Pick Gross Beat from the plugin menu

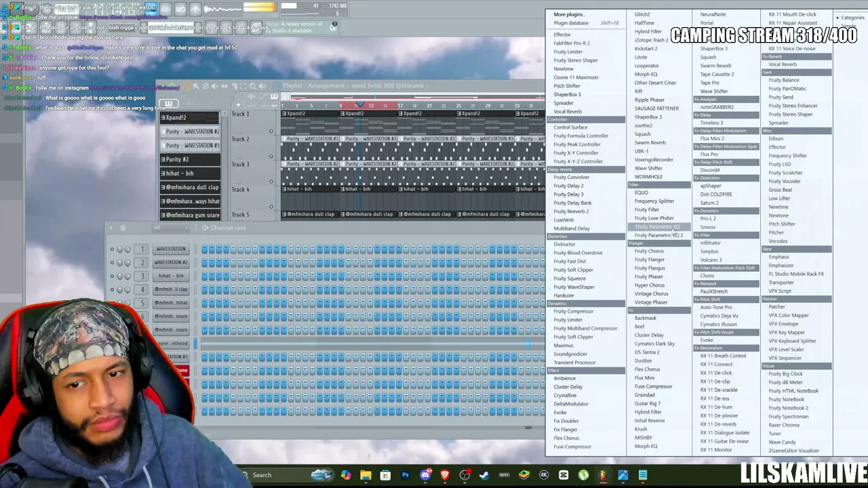point(781,190)
